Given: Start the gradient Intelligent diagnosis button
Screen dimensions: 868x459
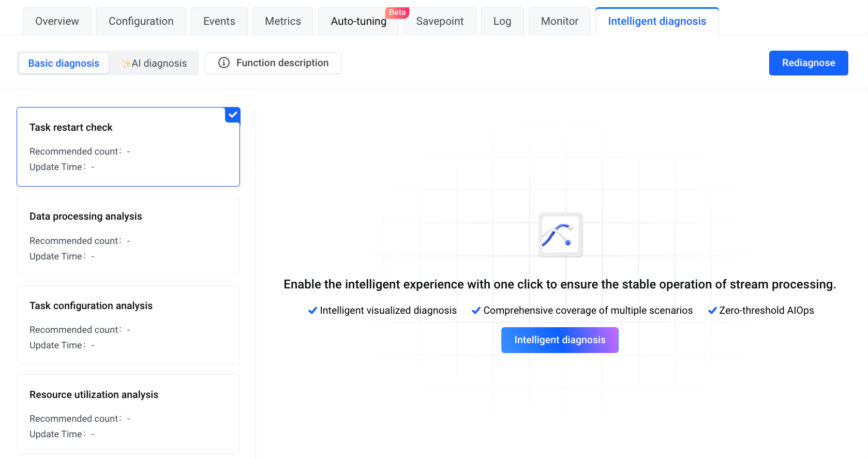Looking at the screenshot, I should [560, 340].
